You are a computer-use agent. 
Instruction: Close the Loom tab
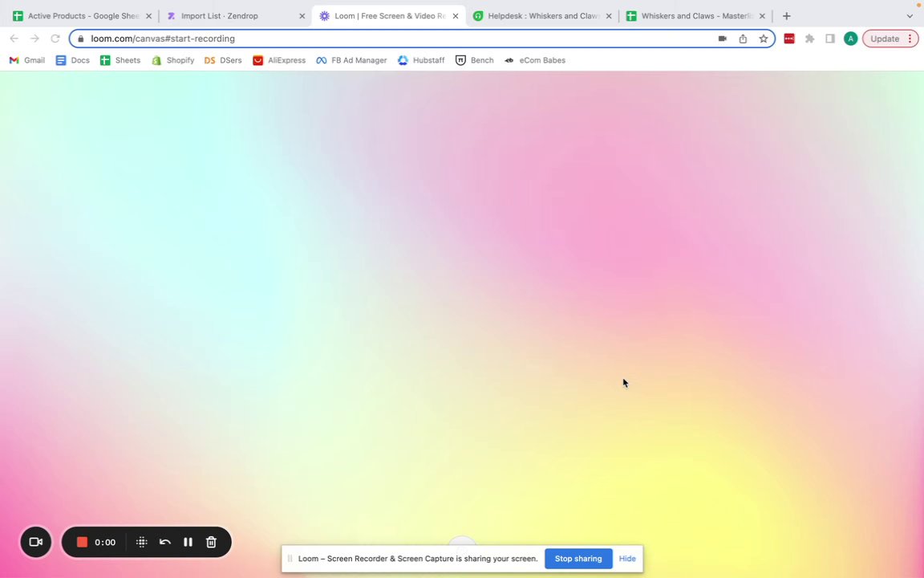click(x=455, y=16)
